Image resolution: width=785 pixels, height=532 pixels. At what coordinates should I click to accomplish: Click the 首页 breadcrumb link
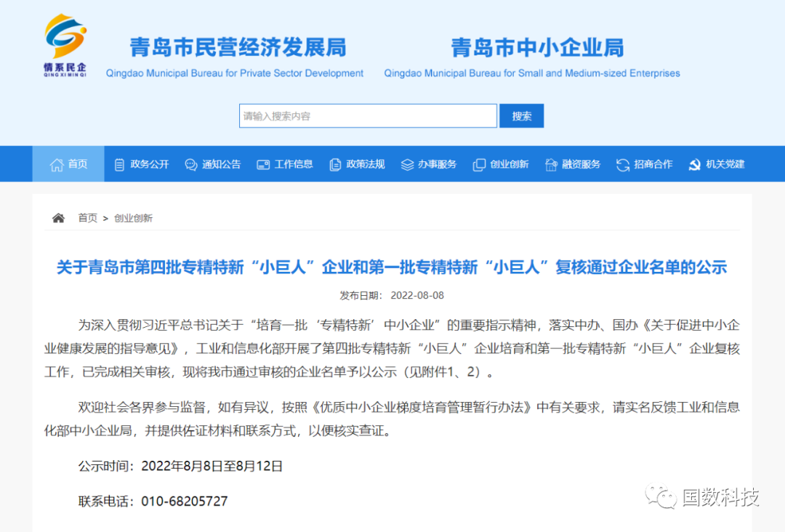(88, 218)
